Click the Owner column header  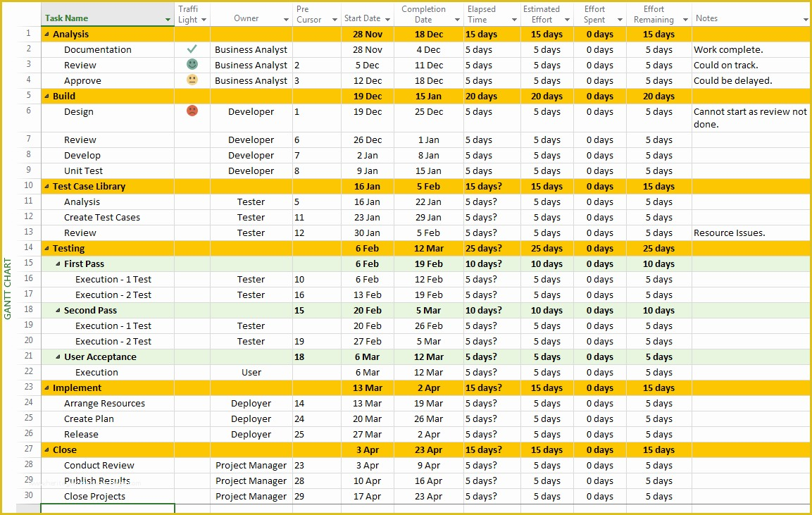pos(246,18)
